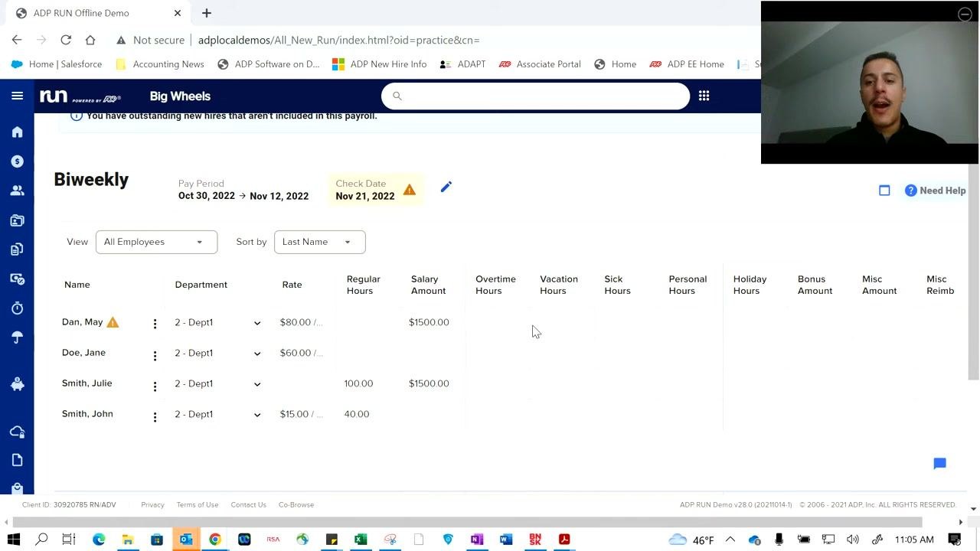Click the RUN search input field
Screen dimensions: 980x551
tap(535, 96)
